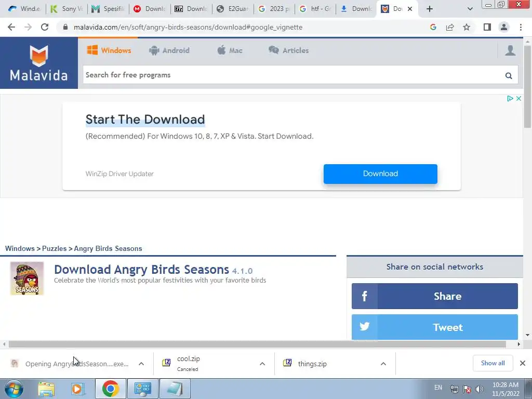Open Malavida user account icon
Viewport: 532px width, 399px height.
(x=510, y=50)
